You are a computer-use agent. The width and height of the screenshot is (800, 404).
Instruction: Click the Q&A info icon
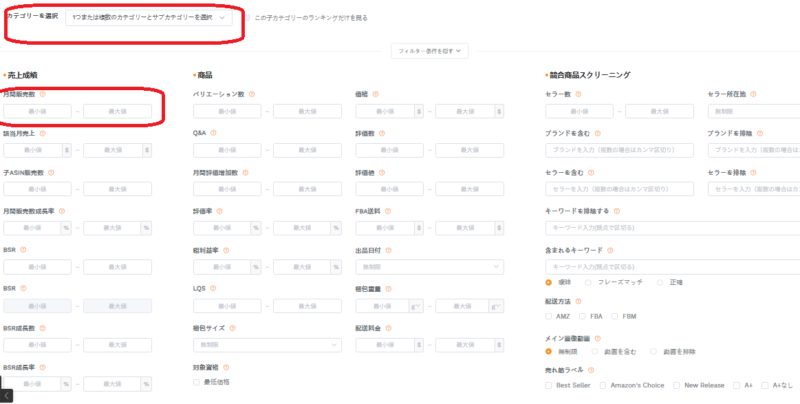(214, 132)
